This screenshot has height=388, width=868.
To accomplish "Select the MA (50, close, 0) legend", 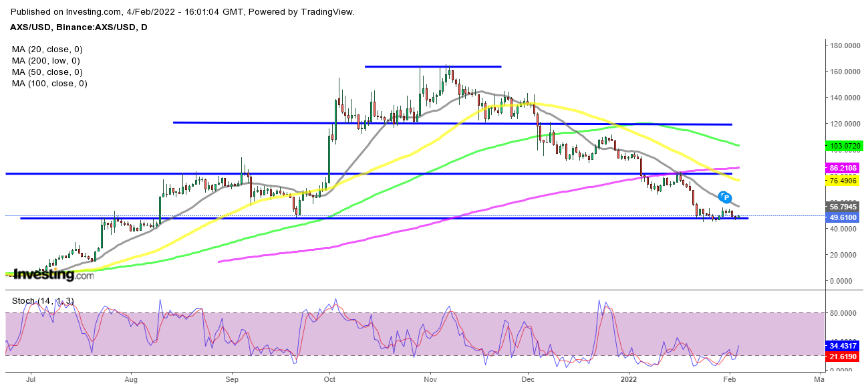I will [47, 72].
